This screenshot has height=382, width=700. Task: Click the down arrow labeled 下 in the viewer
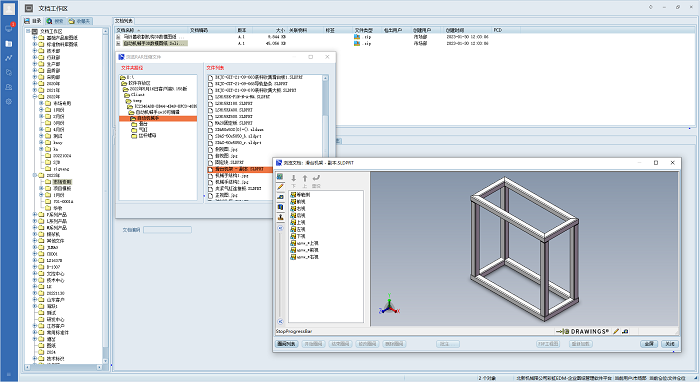point(293,181)
